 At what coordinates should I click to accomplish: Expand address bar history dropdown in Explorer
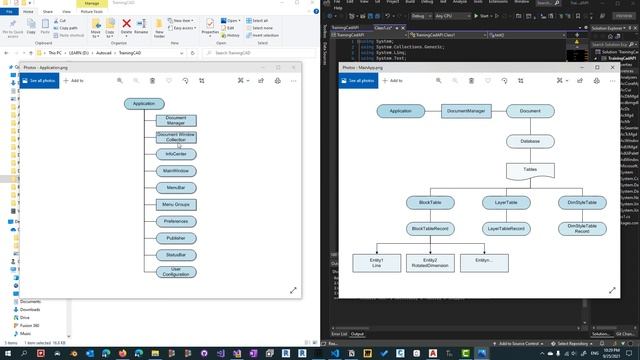pos(181,53)
